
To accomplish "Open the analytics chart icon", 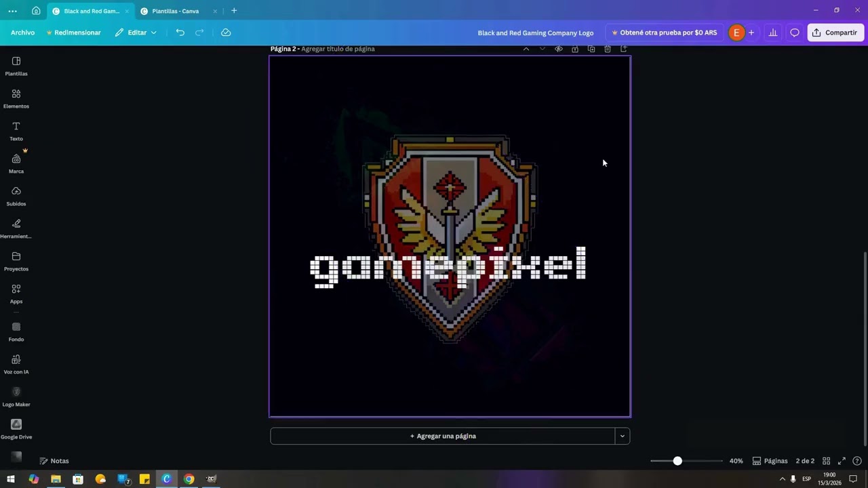I will (772, 33).
